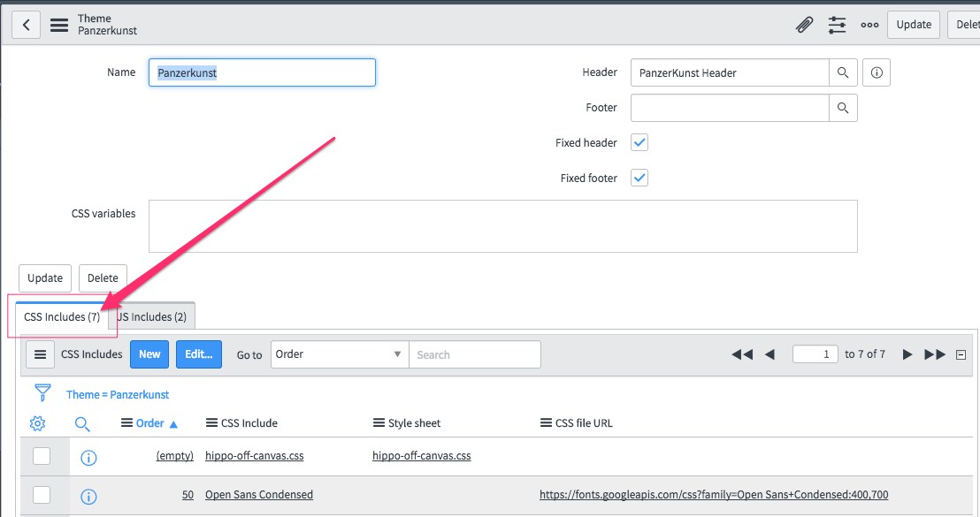This screenshot has width=980, height=517.
Task: Preview Header record info icon
Action: pos(876,73)
